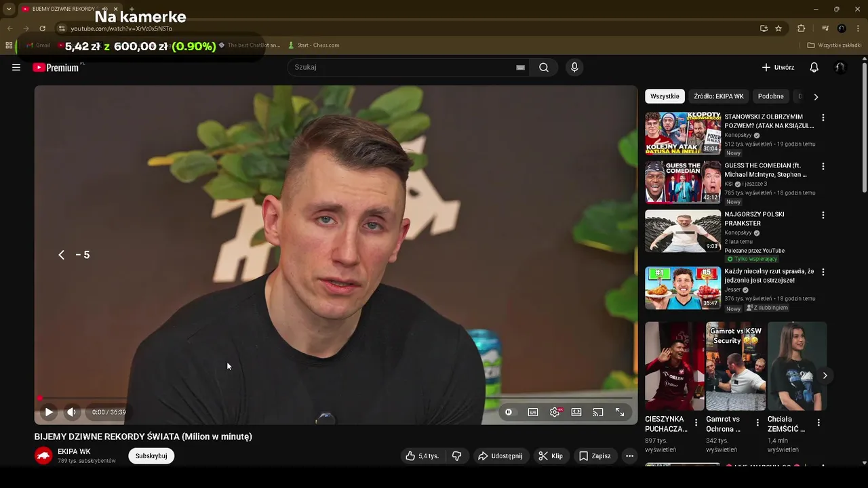
Task: Open CIESZYNKA PUCHACZA short
Action: coord(675,366)
